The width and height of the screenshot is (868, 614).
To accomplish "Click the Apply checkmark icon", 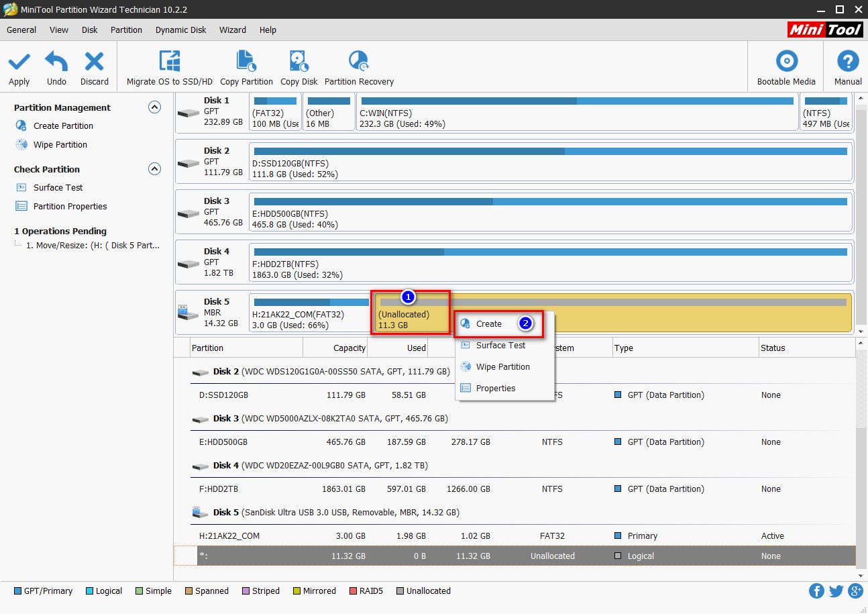I will click(19, 62).
